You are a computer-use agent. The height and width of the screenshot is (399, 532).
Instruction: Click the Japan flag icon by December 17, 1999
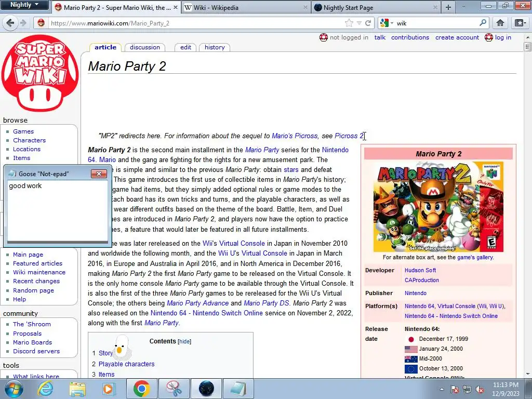click(411, 339)
